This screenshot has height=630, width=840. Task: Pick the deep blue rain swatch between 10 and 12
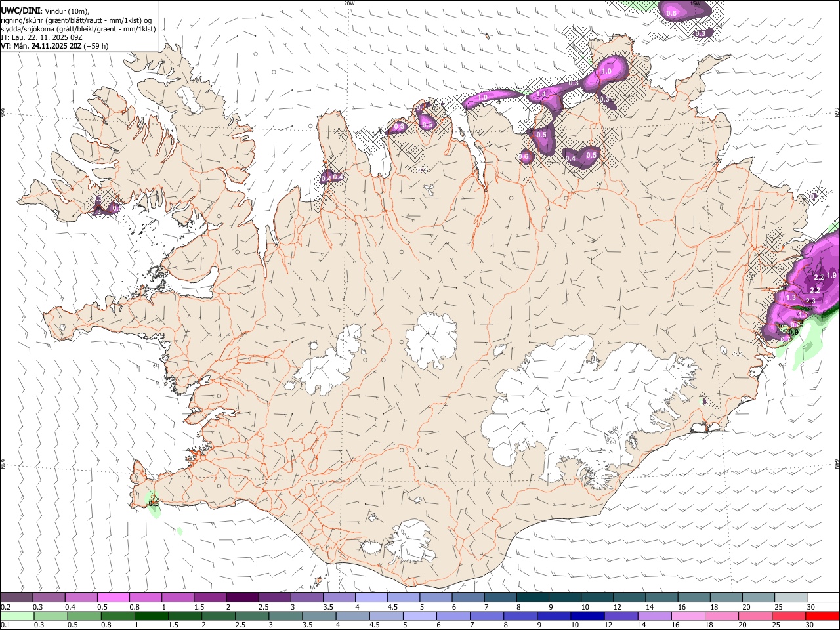(588, 616)
